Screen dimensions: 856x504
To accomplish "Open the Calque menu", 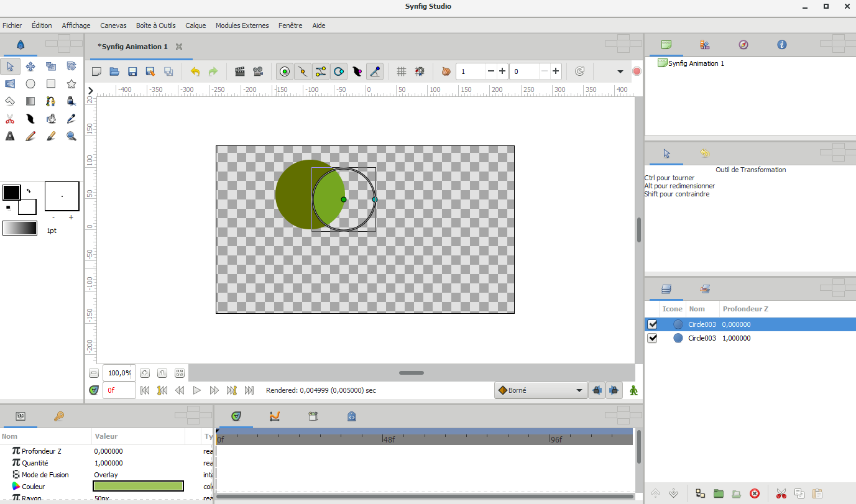I will click(x=195, y=25).
